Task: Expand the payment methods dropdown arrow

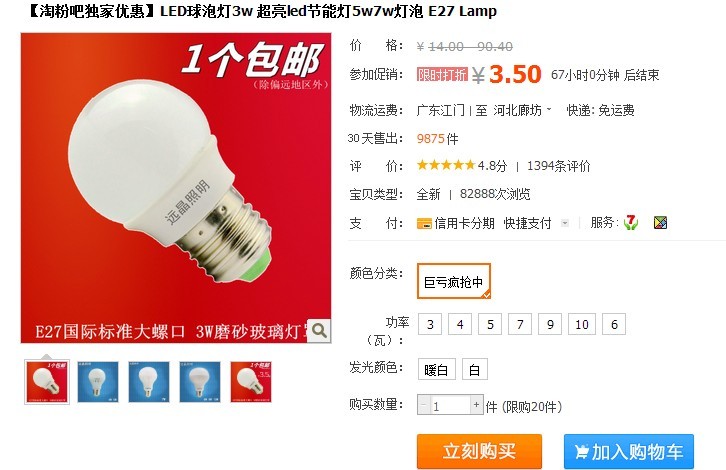Action: pos(565,223)
